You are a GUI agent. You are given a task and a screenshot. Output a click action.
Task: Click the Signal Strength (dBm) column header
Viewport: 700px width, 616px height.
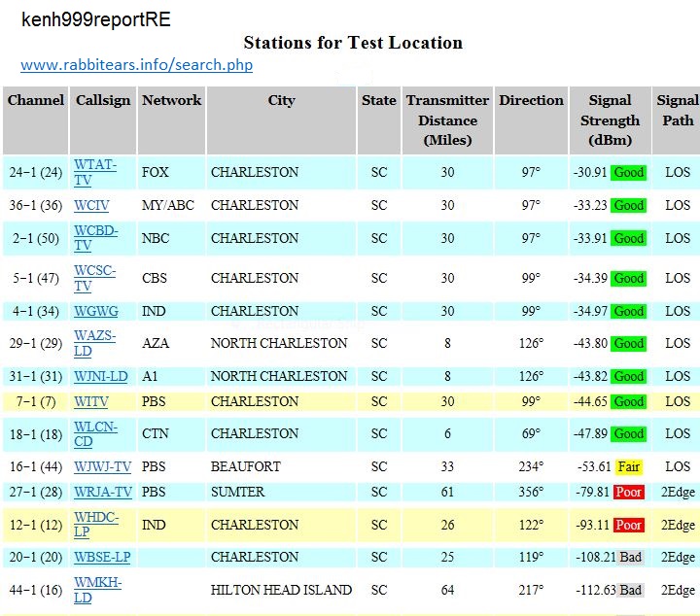coord(610,120)
